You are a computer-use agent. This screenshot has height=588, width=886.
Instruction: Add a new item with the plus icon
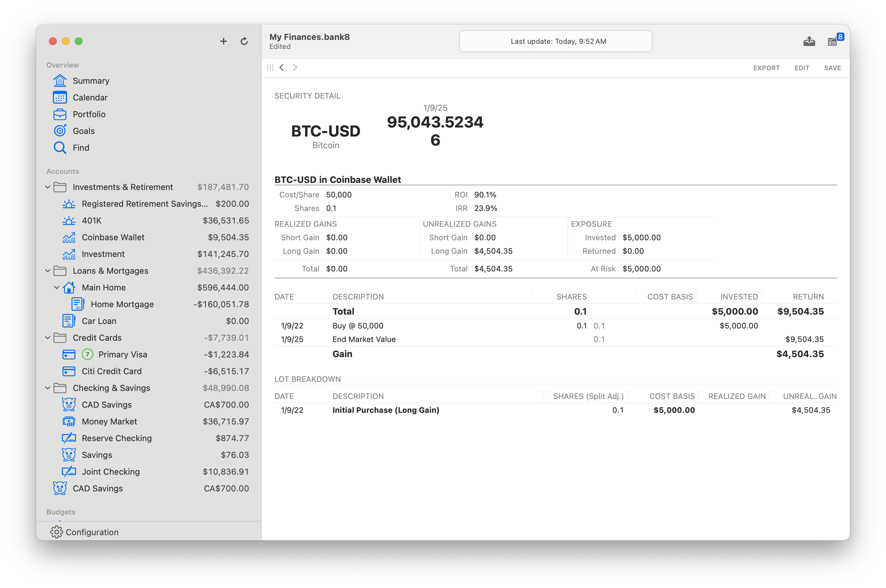tap(224, 41)
